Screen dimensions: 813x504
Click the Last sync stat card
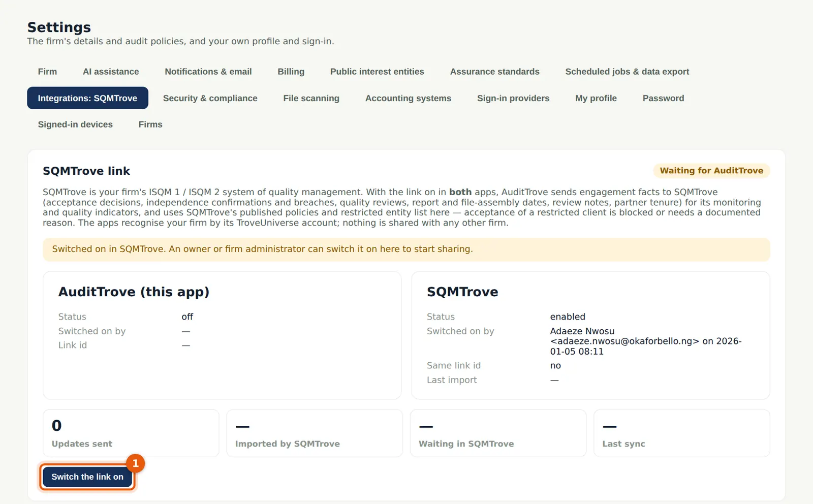pyautogui.click(x=682, y=433)
